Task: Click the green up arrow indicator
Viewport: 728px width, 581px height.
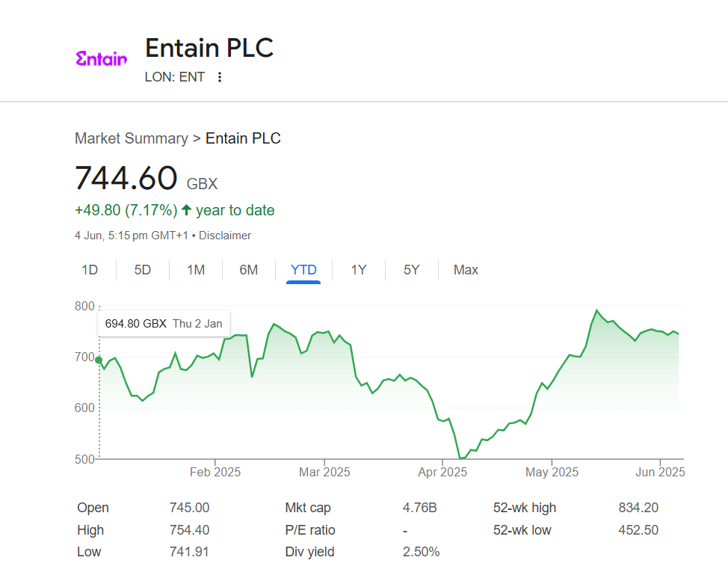Action: coord(186,210)
